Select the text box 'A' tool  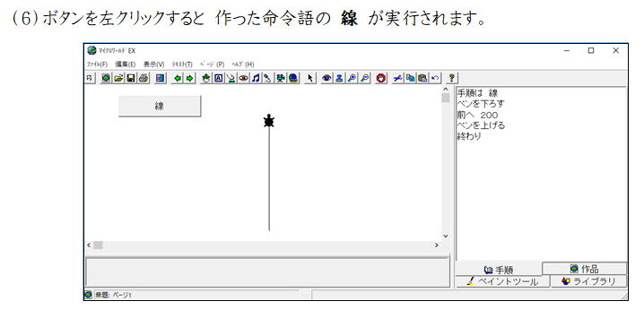coord(219,78)
